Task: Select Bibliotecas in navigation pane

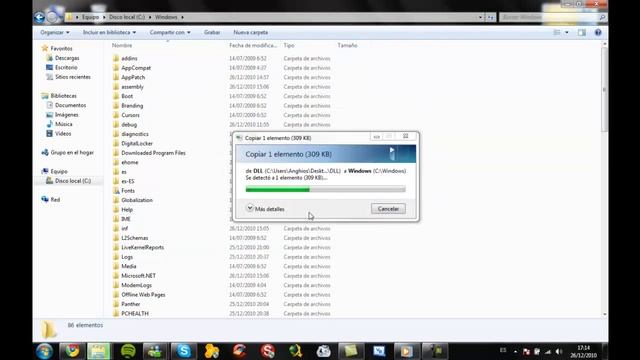Action: point(63,96)
